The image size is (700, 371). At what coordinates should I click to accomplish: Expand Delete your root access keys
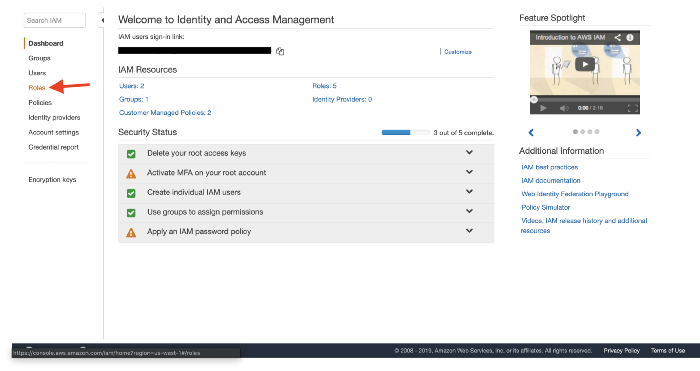point(469,152)
